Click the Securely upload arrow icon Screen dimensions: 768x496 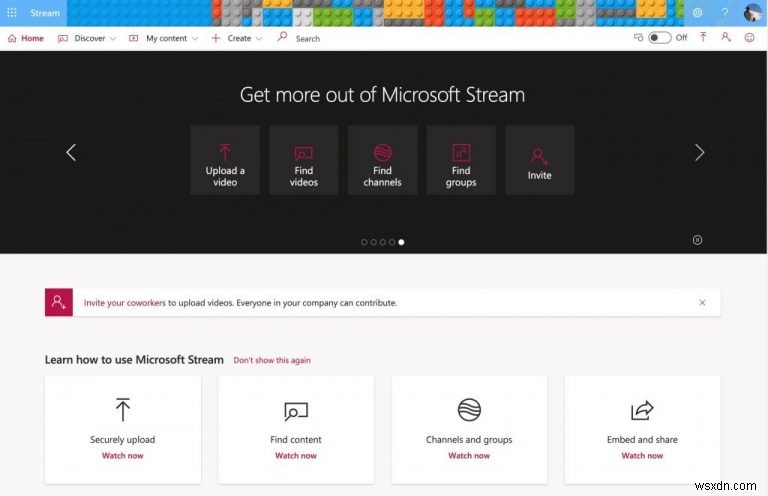coord(123,409)
